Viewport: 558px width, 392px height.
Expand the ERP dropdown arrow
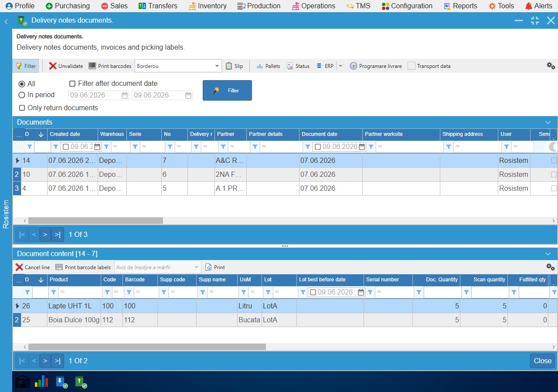[340, 66]
